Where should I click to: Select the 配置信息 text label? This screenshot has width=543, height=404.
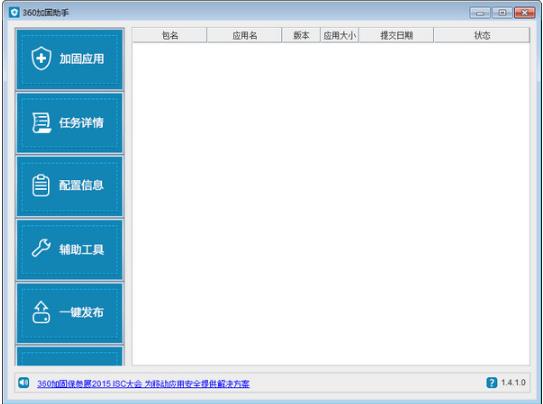click(81, 185)
